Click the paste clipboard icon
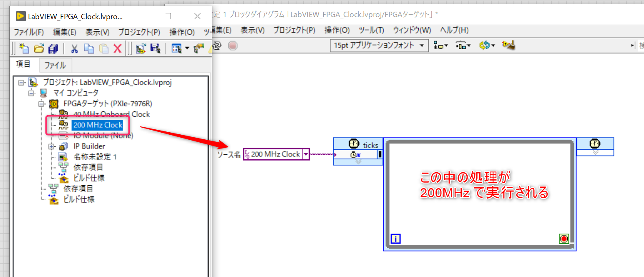The height and width of the screenshot is (277, 644). pyautogui.click(x=103, y=48)
